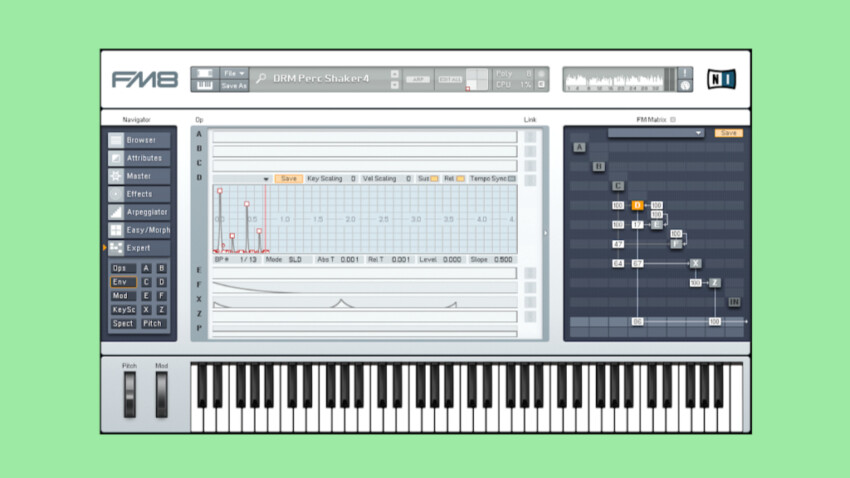Toggle link for operator C envelope
850x478 pixels.
[530, 165]
